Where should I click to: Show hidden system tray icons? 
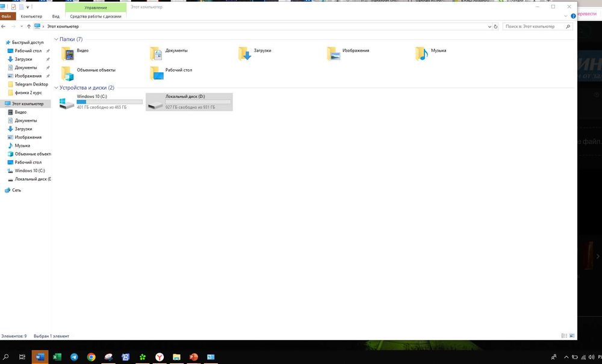[x=566, y=357]
